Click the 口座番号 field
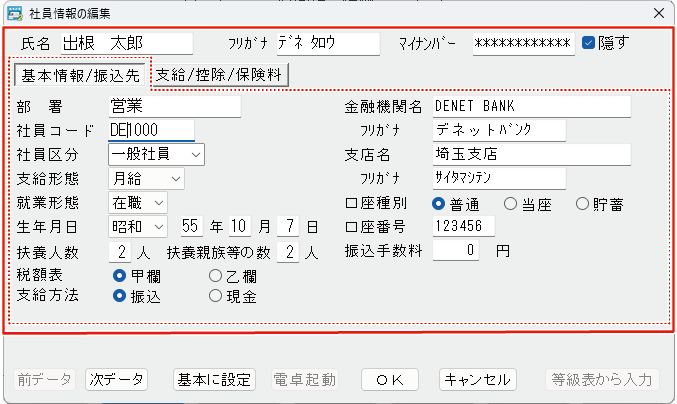This screenshot has height=404, width=677. pos(463,227)
